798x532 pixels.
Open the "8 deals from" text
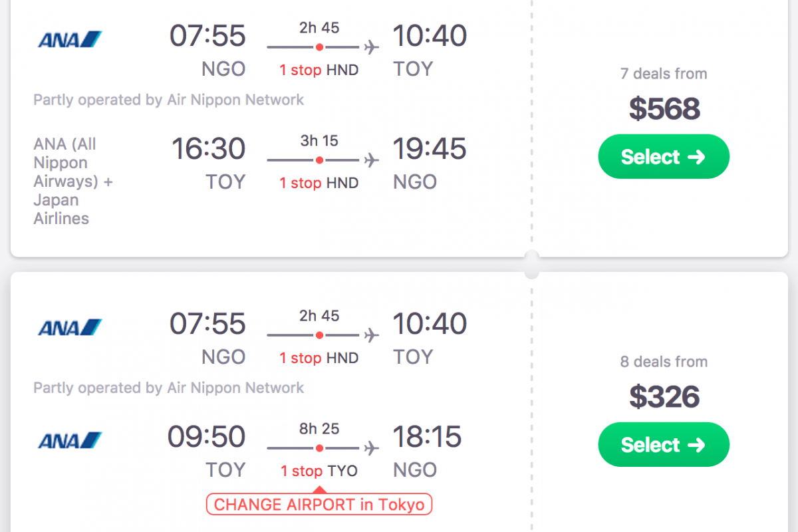[x=664, y=362]
